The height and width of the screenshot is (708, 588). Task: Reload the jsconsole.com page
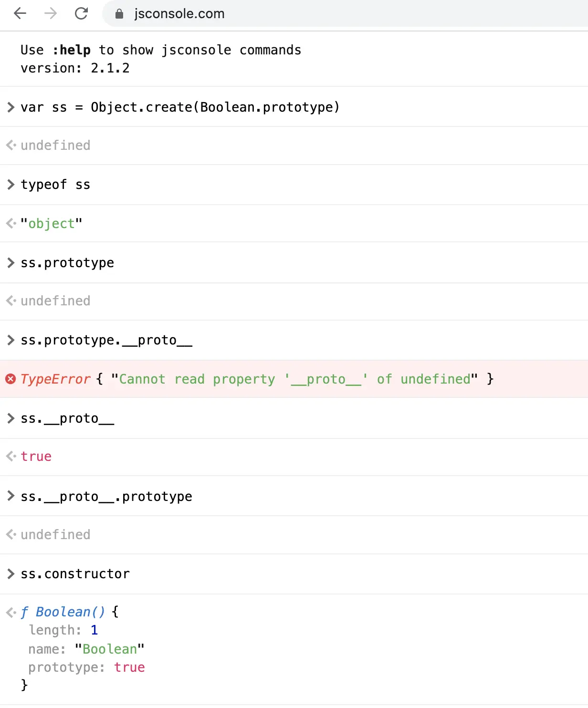pos(81,13)
